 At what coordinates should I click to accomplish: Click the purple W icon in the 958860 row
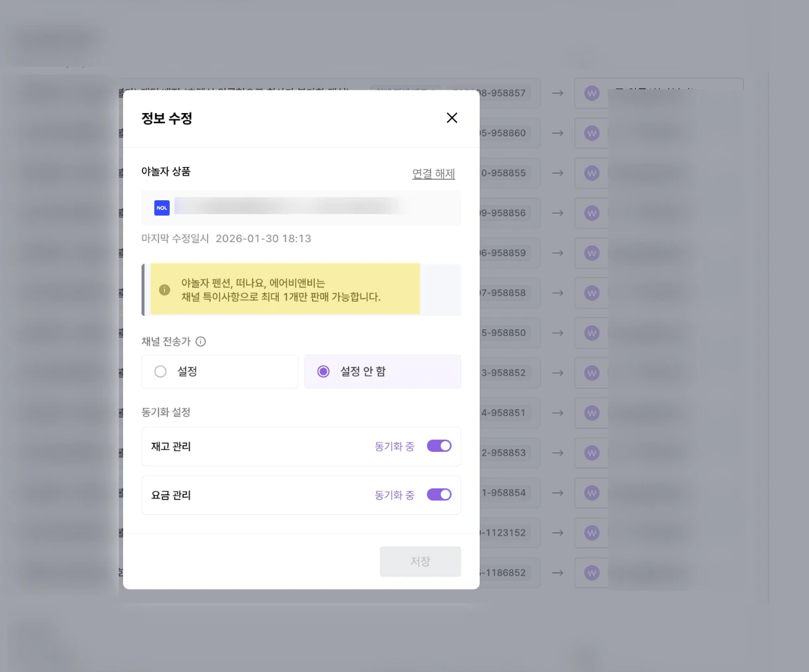click(591, 133)
